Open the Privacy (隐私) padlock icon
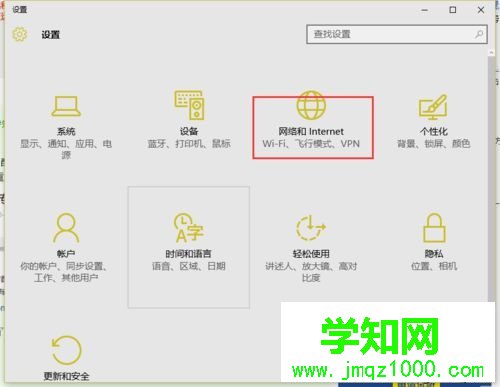Image resolution: width=500 pixels, height=387 pixels. point(434,228)
